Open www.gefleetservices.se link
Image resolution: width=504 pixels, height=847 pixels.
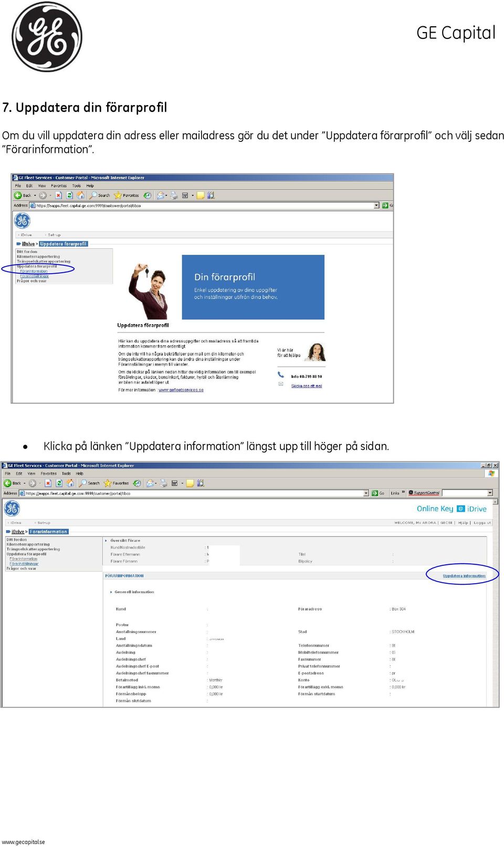(181, 390)
